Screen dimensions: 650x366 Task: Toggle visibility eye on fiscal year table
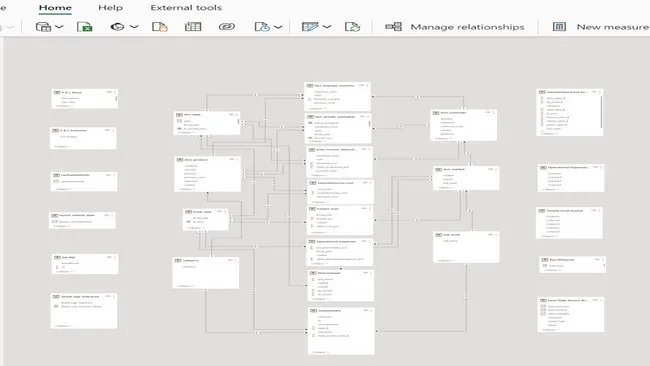coord(220,212)
